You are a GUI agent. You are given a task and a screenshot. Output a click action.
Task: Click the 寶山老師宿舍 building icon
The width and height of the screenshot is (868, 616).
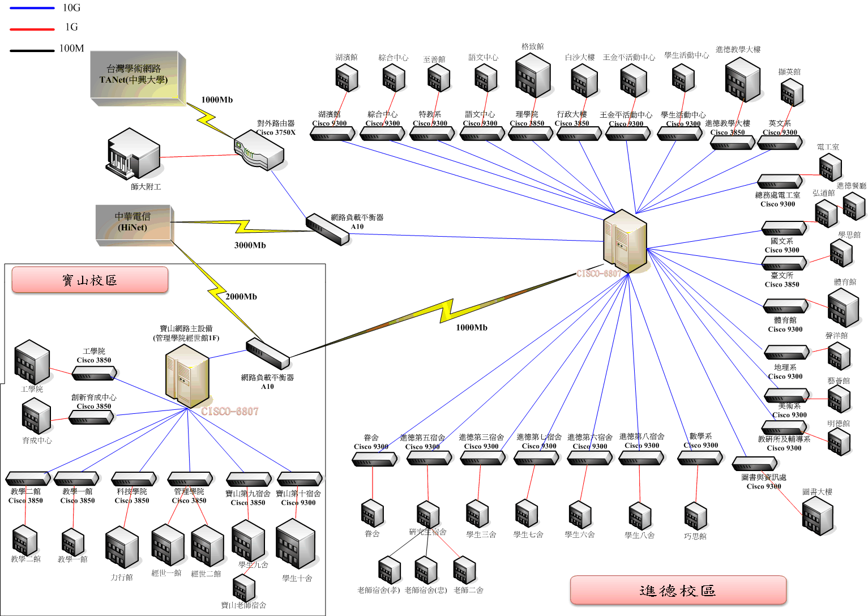coord(244,588)
